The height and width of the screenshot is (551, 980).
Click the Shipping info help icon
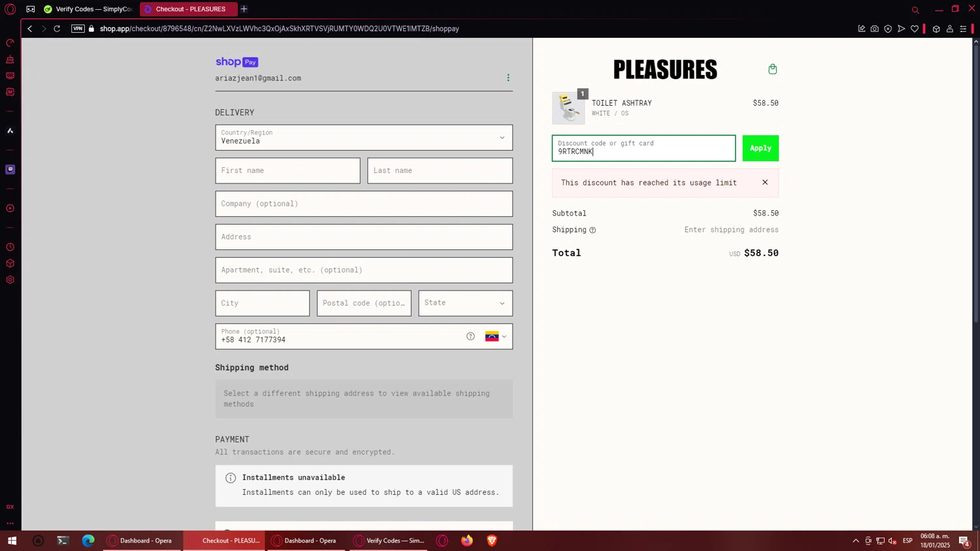pos(593,230)
